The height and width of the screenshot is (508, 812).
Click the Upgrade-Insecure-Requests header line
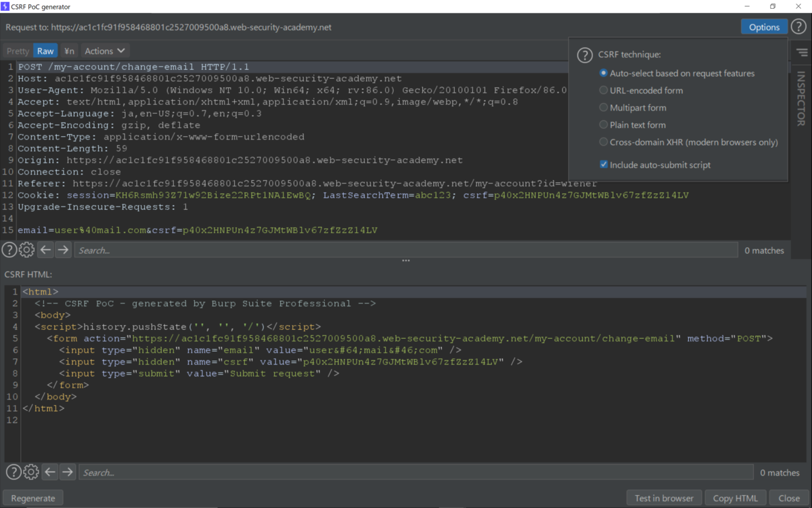coord(103,207)
